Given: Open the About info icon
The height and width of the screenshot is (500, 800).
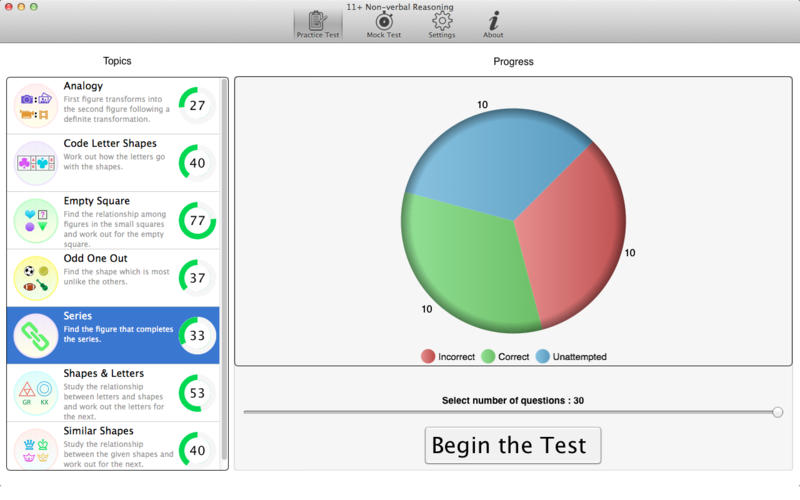Looking at the screenshot, I should pyautogui.click(x=493, y=21).
